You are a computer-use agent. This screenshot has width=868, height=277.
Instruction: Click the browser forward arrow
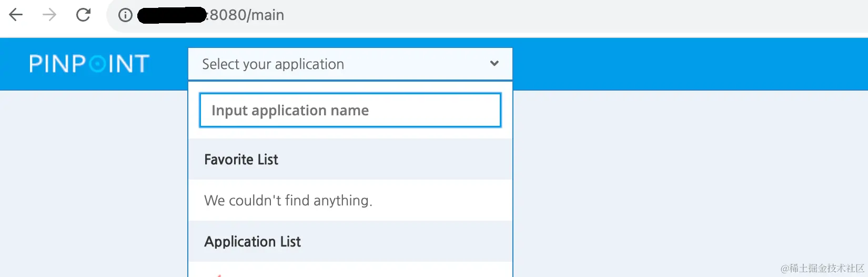[x=49, y=15]
